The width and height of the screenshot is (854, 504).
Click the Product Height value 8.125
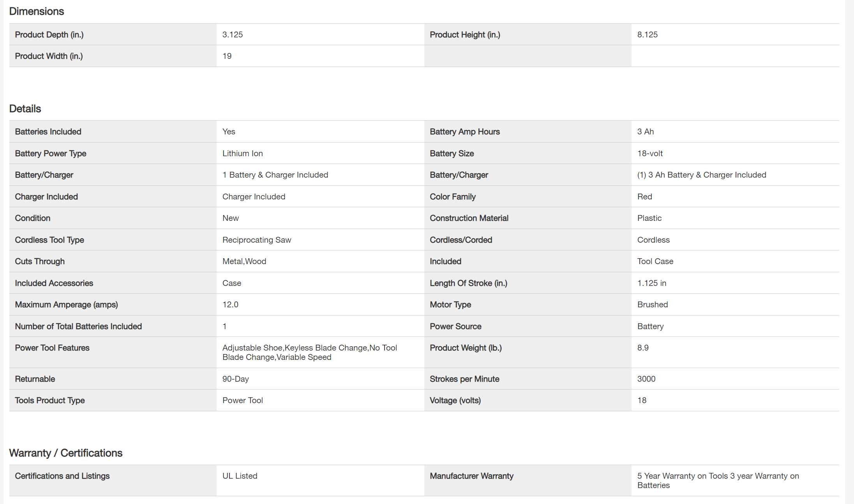[647, 35]
